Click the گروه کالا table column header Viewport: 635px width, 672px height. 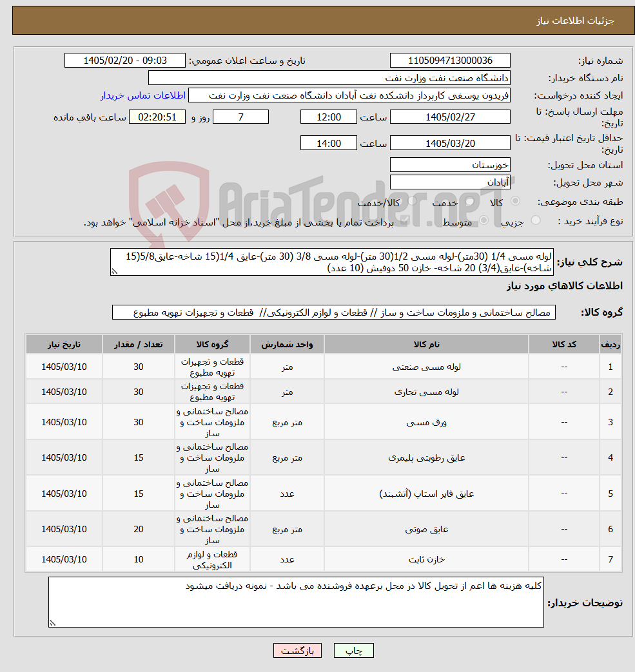pos(212,345)
